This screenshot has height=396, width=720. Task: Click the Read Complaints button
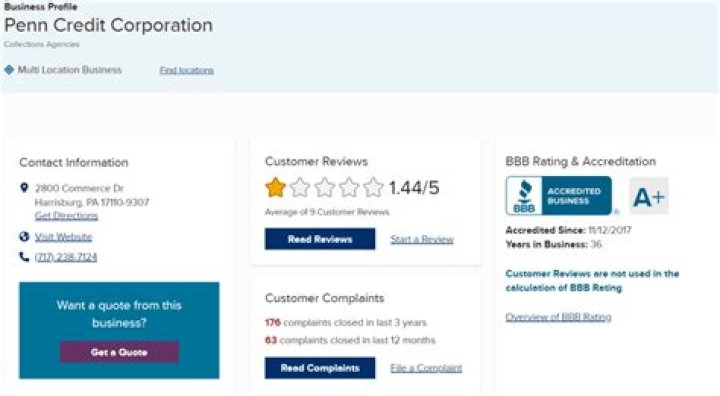(320, 368)
